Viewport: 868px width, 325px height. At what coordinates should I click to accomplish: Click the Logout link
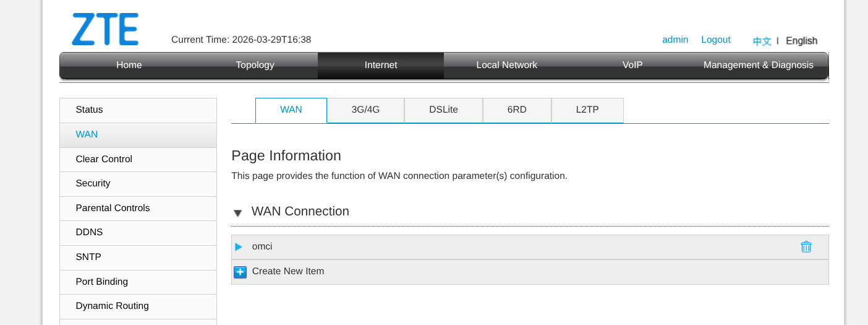[715, 40]
